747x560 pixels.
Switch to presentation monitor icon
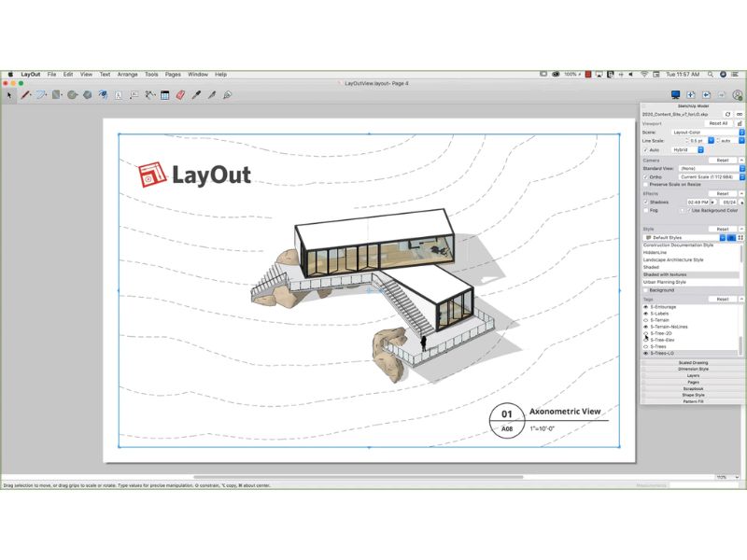tap(674, 94)
